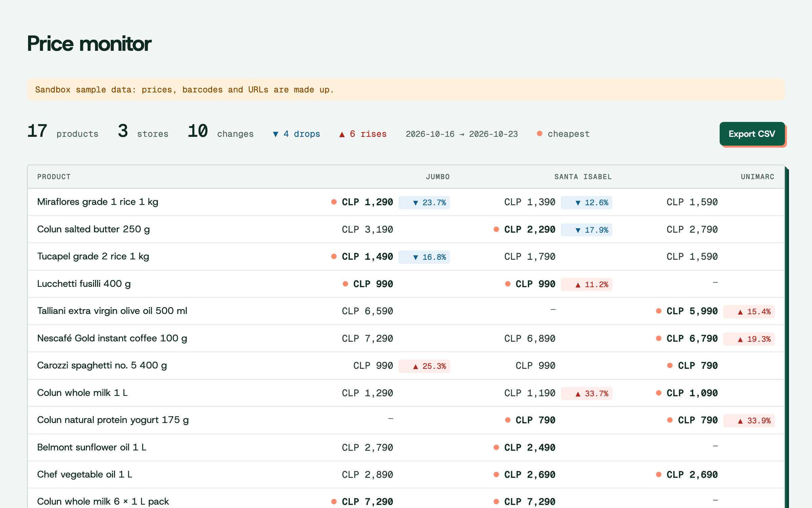Click the 33.7% rise badge for Colun milk
812x508 pixels.
587,394
